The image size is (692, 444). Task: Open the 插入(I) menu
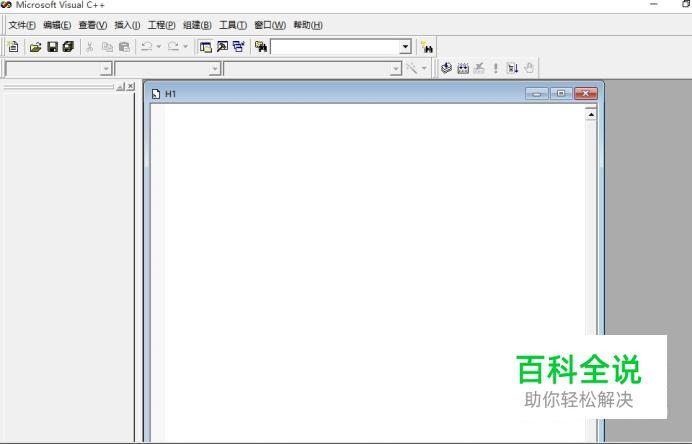coord(127,25)
